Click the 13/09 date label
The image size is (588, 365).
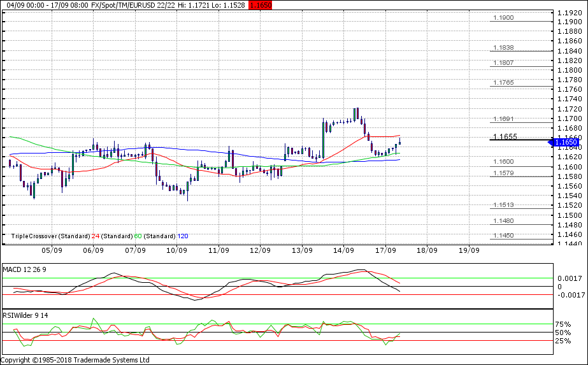coord(302,250)
